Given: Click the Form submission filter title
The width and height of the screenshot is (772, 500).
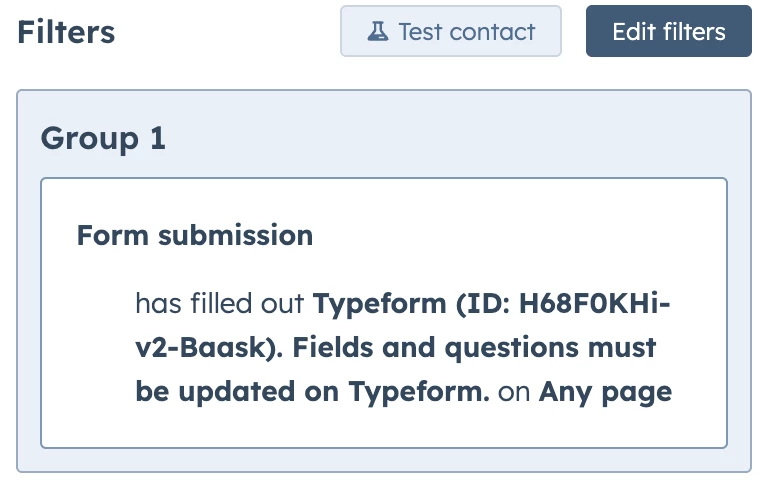Looking at the screenshot, I should (195, 236).
